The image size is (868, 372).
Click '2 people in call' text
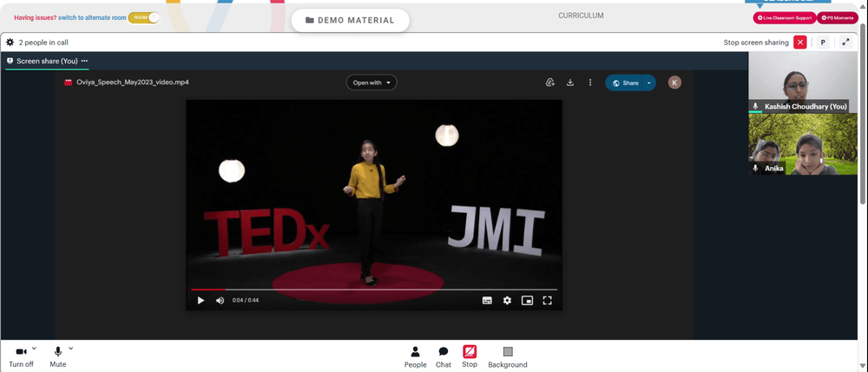(x=43, y=42)
